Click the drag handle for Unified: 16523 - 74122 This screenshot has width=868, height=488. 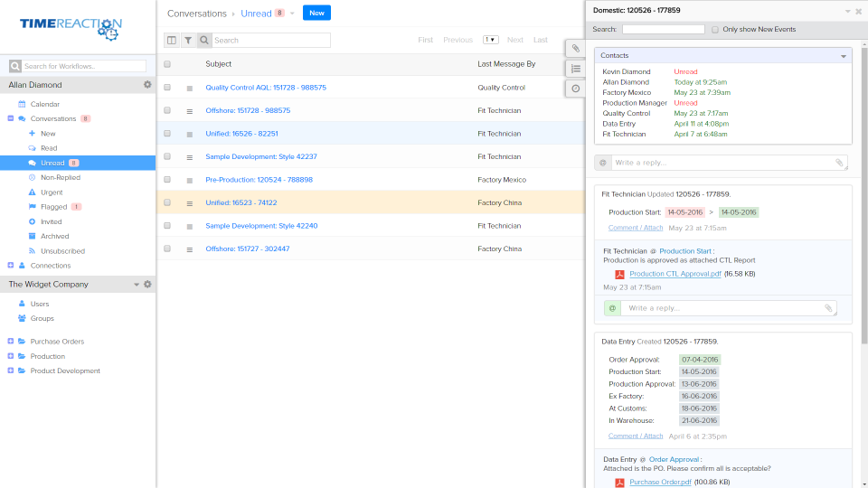[190, 203]
